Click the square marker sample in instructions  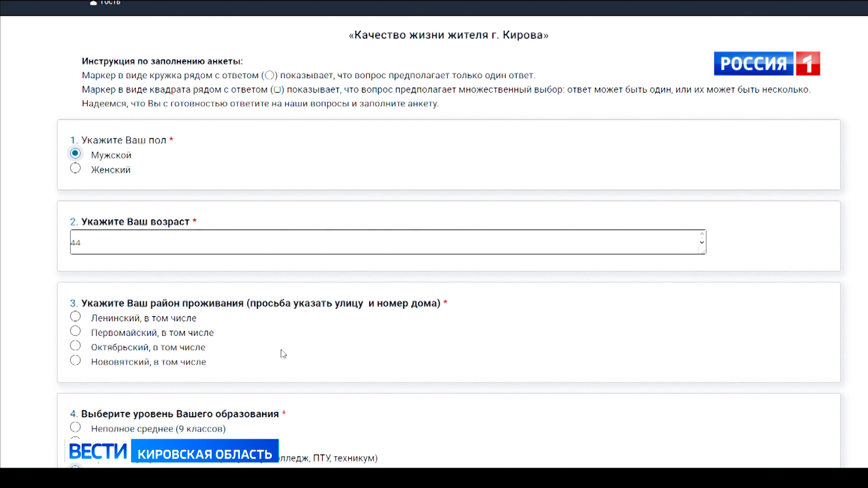click(x=277, y=89)
